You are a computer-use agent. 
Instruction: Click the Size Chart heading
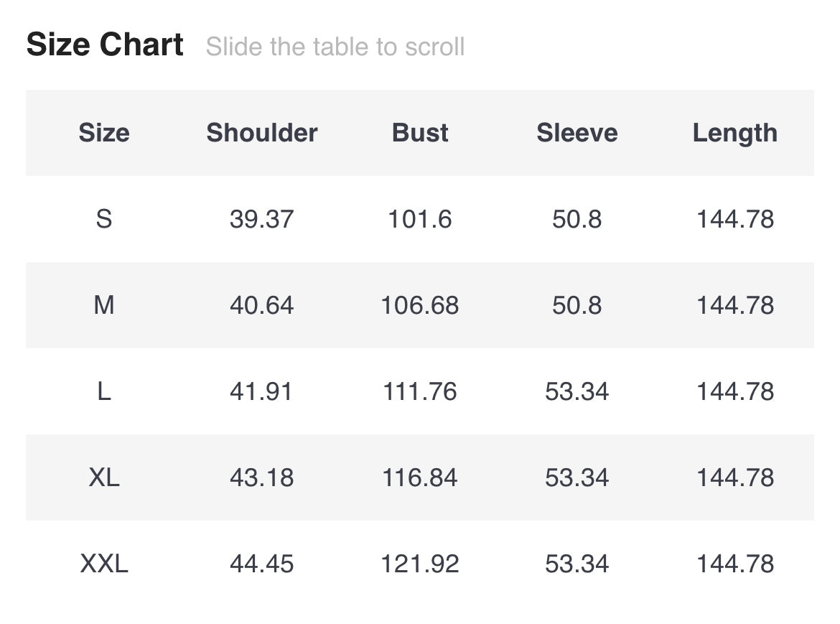[x=105, y=45]
